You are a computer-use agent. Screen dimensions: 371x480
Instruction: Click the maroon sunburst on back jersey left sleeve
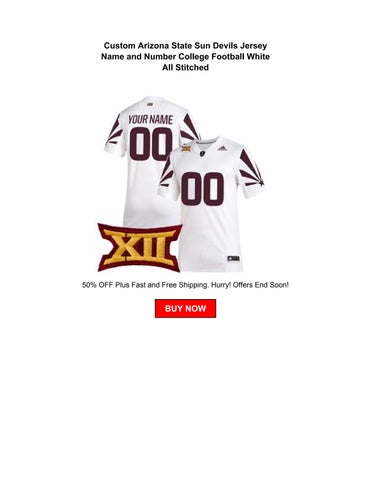(113, 128)
